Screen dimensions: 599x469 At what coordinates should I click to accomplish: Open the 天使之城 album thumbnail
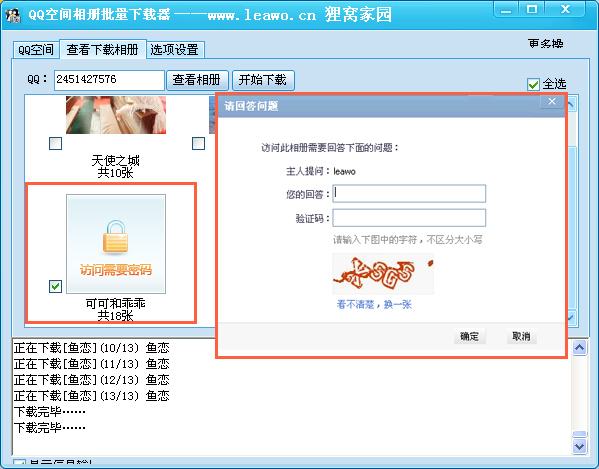tap(116, 115)
